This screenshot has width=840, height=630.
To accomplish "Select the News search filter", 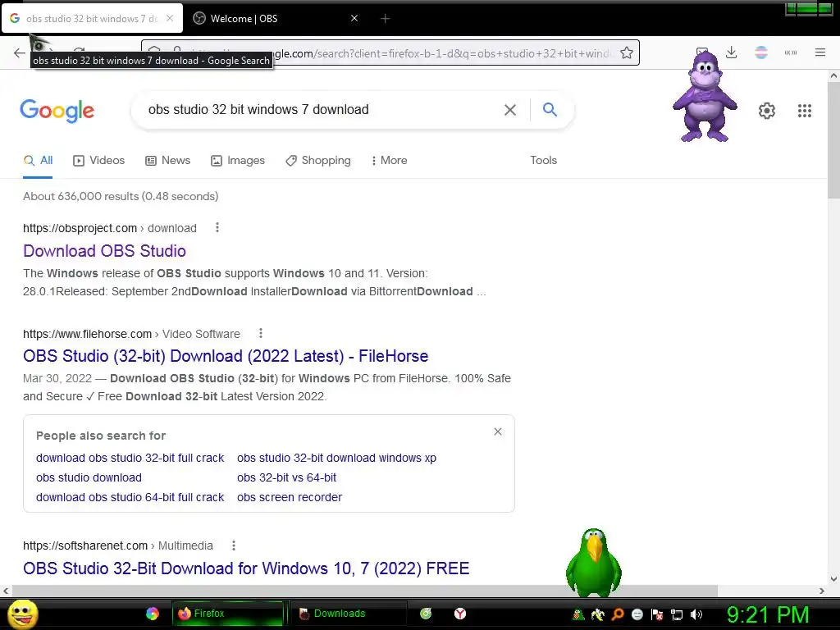I will 167,160.
